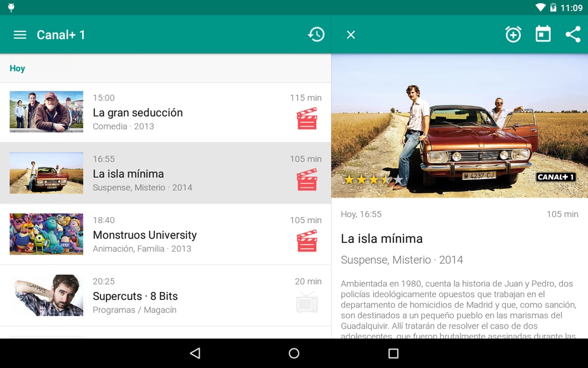Tap the 18:40 start time
The height and width of the screenshot is (368, 588).
[x=104, y=220]
